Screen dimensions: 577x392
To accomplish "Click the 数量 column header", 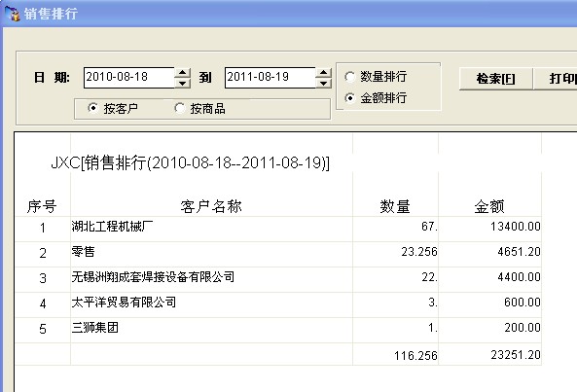I will point(395,206).
